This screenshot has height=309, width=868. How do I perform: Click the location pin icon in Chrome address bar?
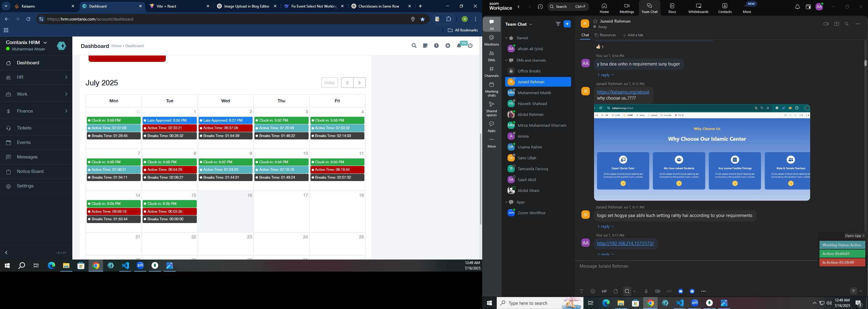point(413,19)
